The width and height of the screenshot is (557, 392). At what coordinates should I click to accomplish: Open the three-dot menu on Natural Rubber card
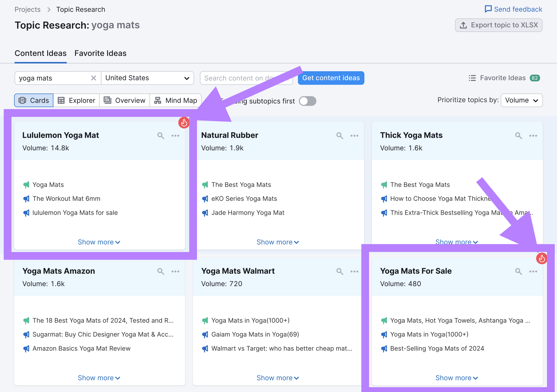(x=354, y=135)
